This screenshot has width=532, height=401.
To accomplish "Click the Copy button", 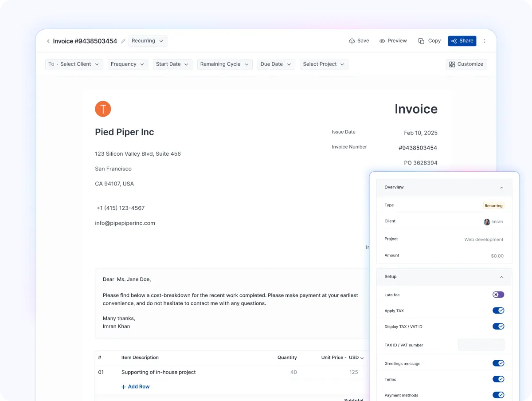I will coord(429,41).
